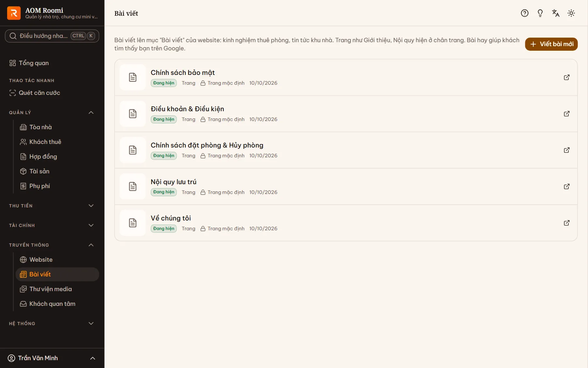The width and height of the screenshot is (588, 368).
Task: Expand the Tài chính section
Action: click(52, 225)
